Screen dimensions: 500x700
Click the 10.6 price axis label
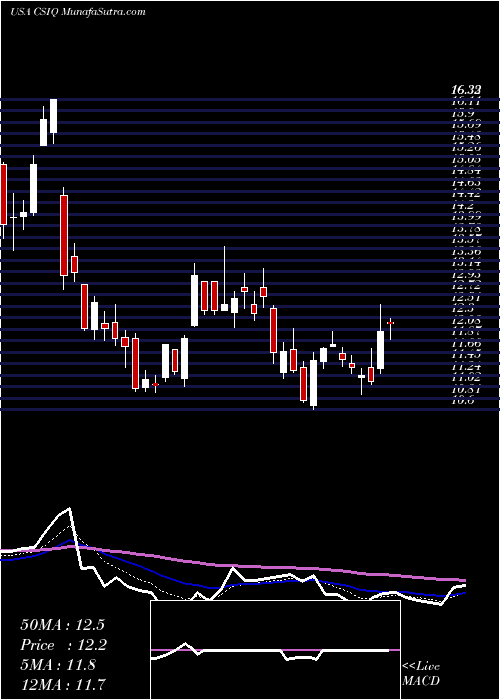[462, 401]
